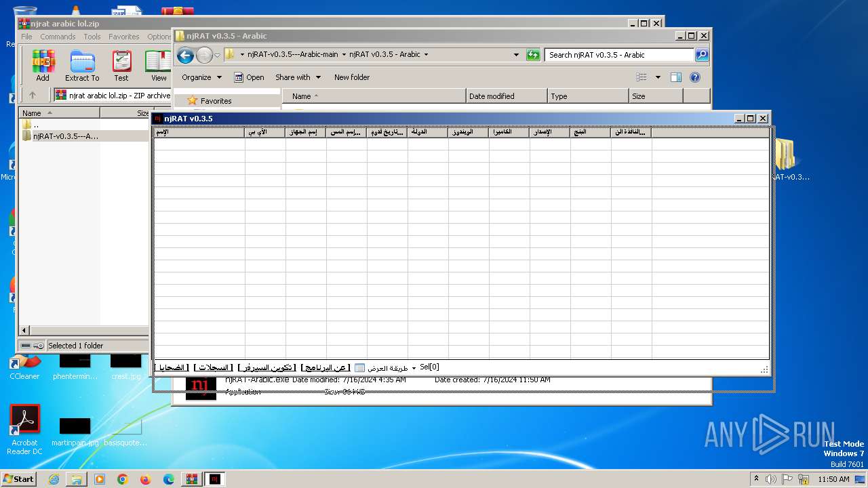The height and width of the screenshot is (488, 868).
Task: Open the Commands menu in WinRAR
Action: 58,37
